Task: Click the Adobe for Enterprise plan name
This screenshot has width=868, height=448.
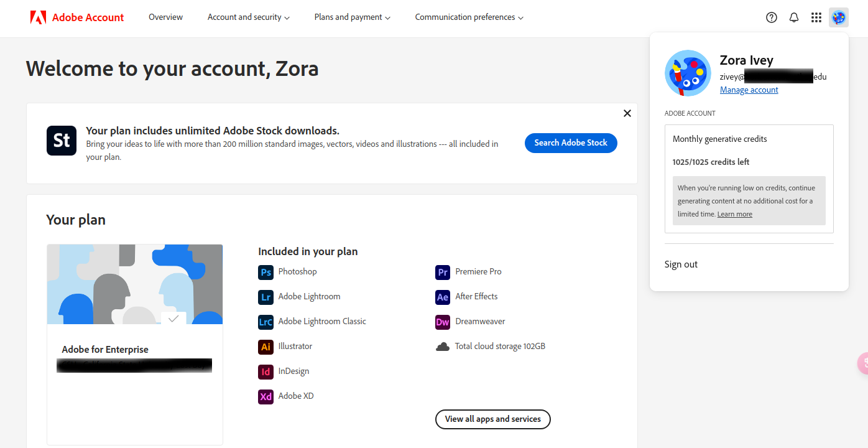Action: 105,350
